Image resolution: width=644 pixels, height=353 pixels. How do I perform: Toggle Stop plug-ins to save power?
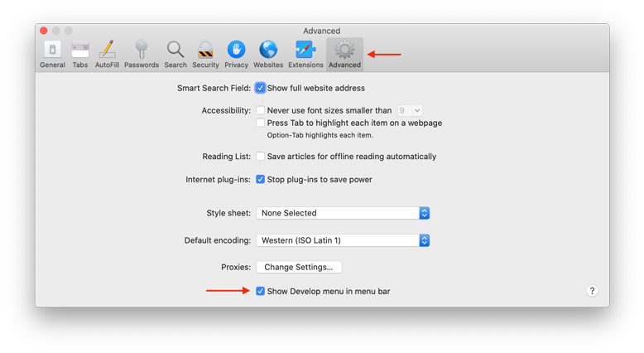260,179
